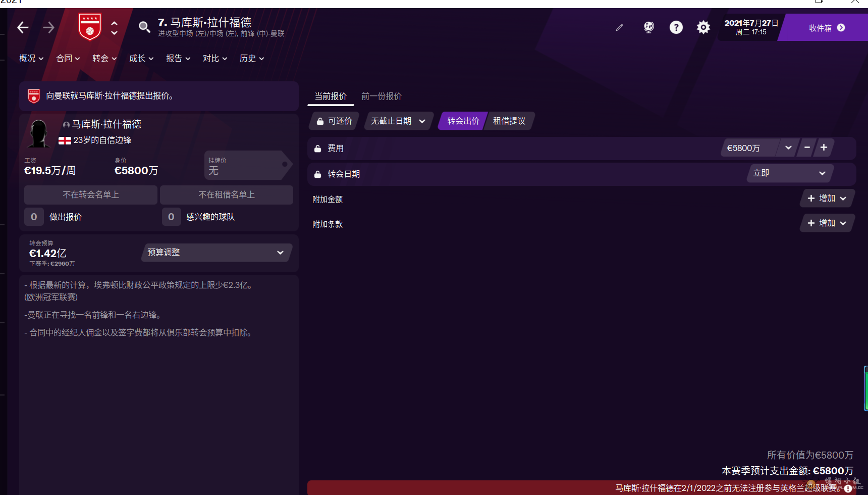Open the 立即 transfer date dropdown
The image size is (868, 495).
pyautogui.click(x=790, y=173)
